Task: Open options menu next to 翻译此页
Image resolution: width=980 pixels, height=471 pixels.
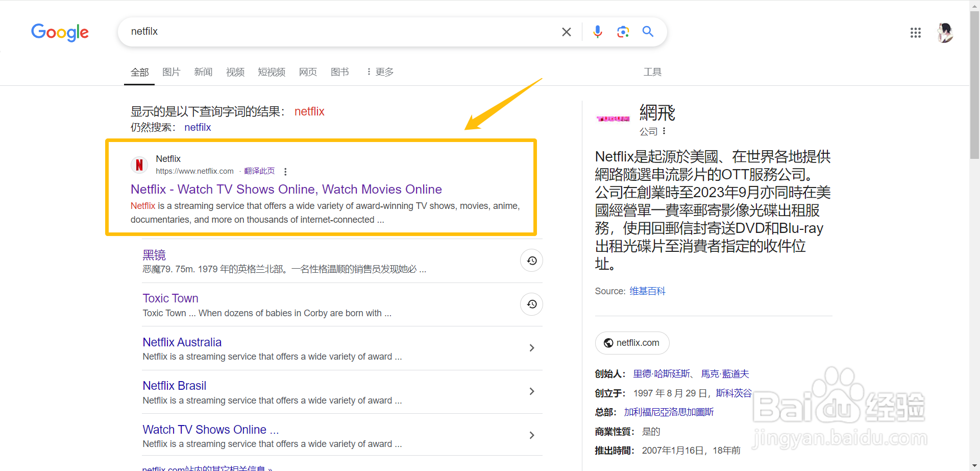Action: [285, 172]
